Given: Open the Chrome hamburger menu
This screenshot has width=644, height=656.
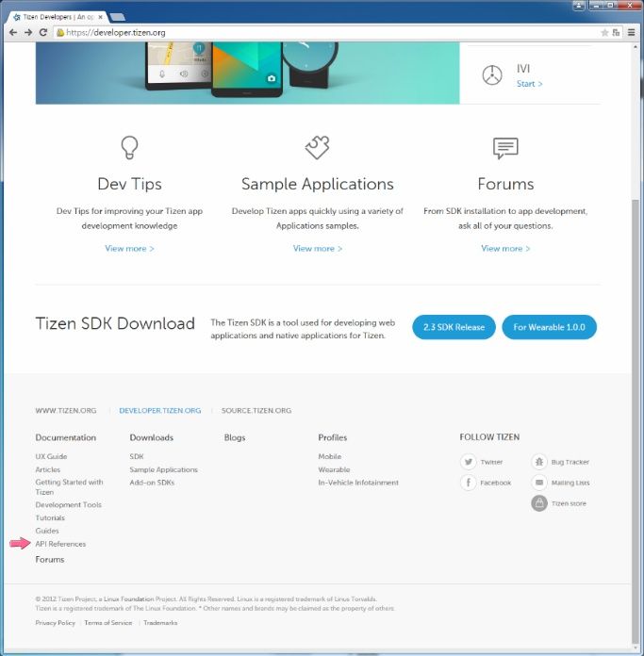Looking at the screenshot, I should [x=631, y=32].
